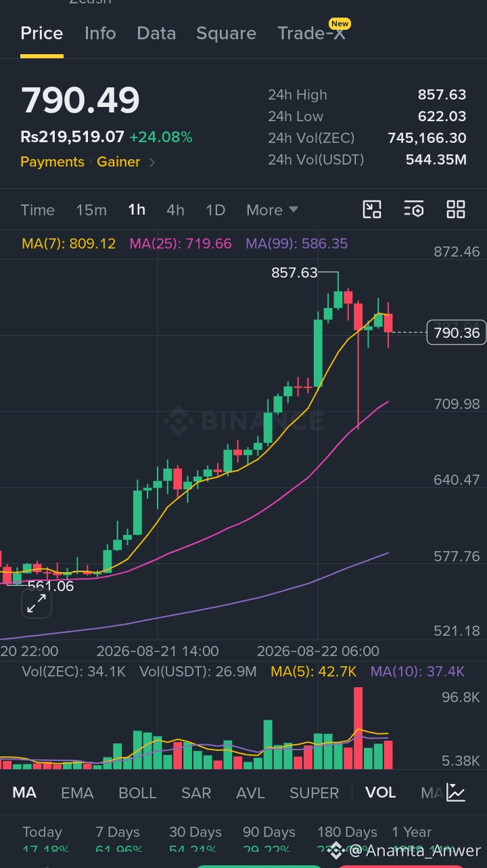Toggle the BOLL indicator
487x868 pixels.
(137, 792)
